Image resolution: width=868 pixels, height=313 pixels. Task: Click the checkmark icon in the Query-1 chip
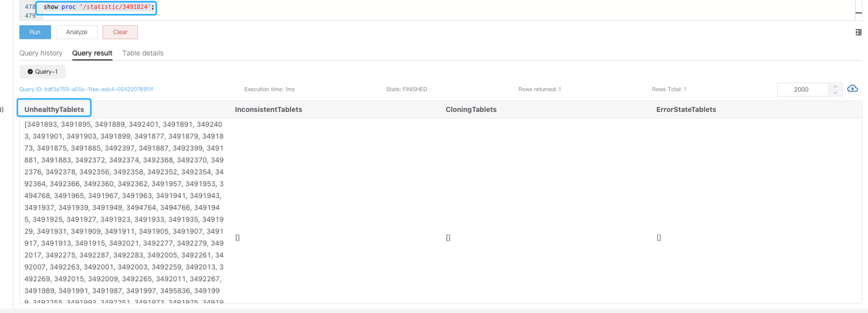[x=30, y=71]
